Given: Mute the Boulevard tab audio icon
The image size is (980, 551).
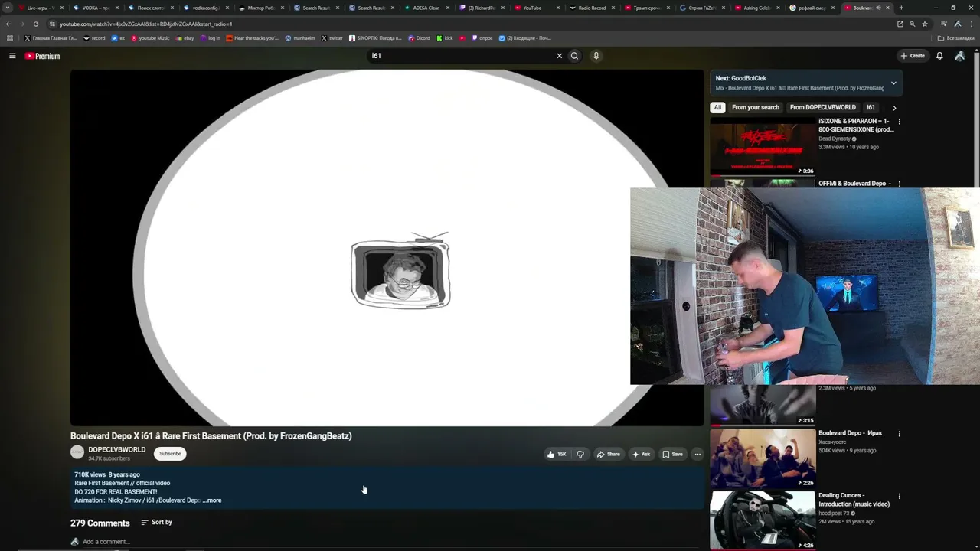Looking at the screenshot, I should (878, 8).
